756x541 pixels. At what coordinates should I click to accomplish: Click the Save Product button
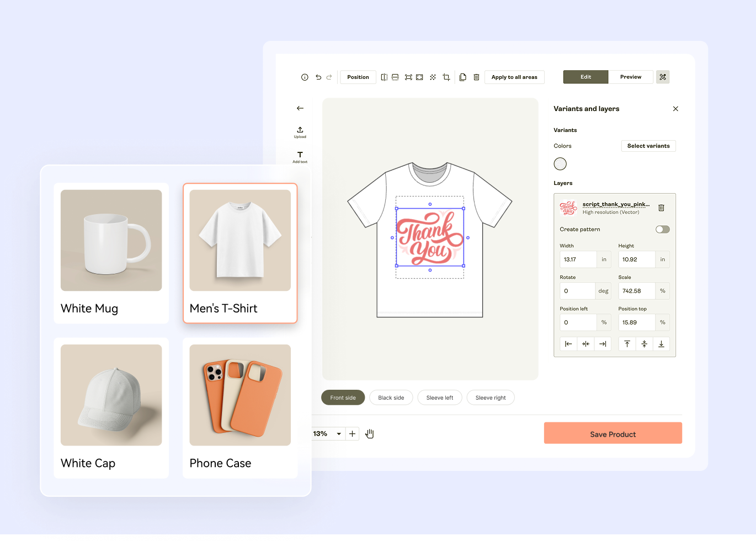613,433
